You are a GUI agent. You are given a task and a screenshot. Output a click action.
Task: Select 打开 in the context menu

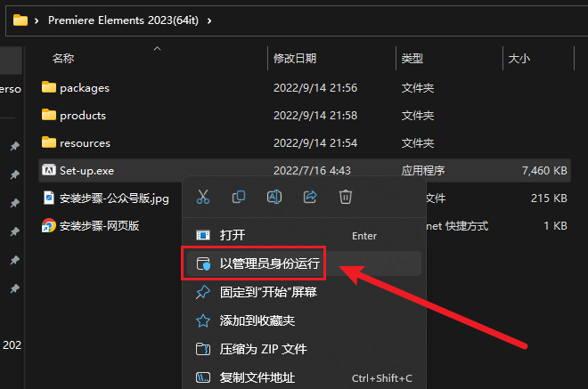304,235
